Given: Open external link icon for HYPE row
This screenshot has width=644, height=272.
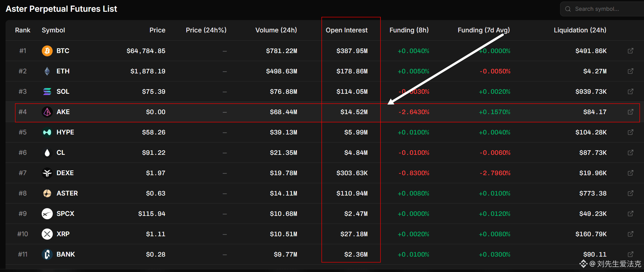Looking at the screenshot, I should pyautogui.click(x=630, y=132).
